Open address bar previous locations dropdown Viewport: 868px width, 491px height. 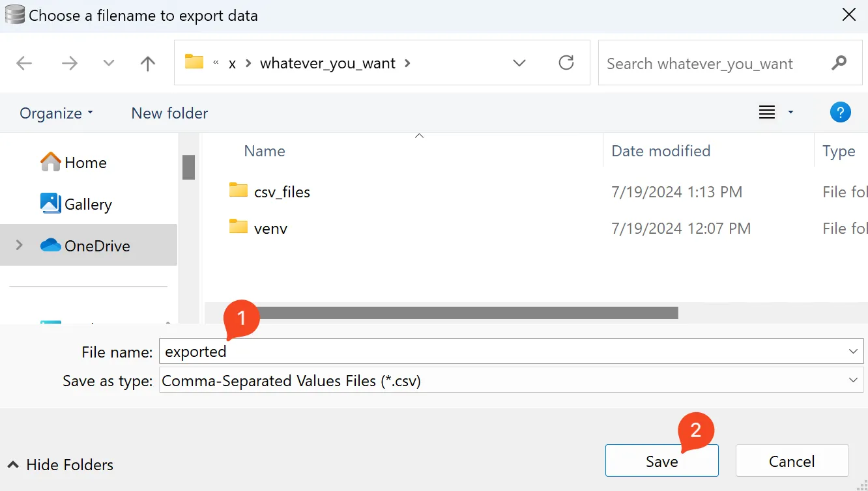[519, 63]
